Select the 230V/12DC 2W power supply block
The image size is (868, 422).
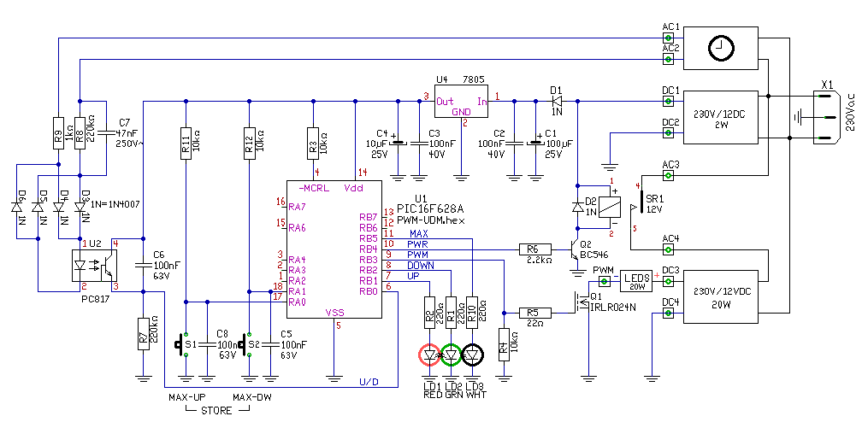point(721,117)
